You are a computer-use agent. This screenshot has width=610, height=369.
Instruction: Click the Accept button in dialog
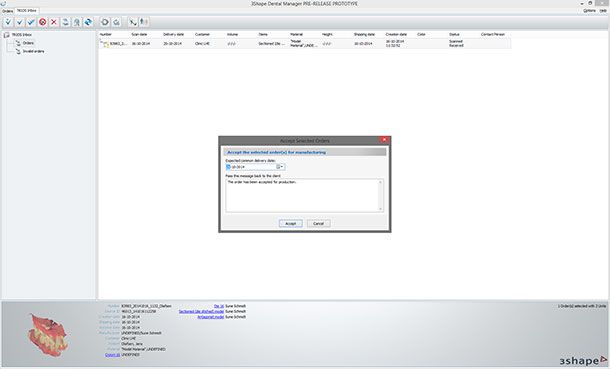(291, 224)
